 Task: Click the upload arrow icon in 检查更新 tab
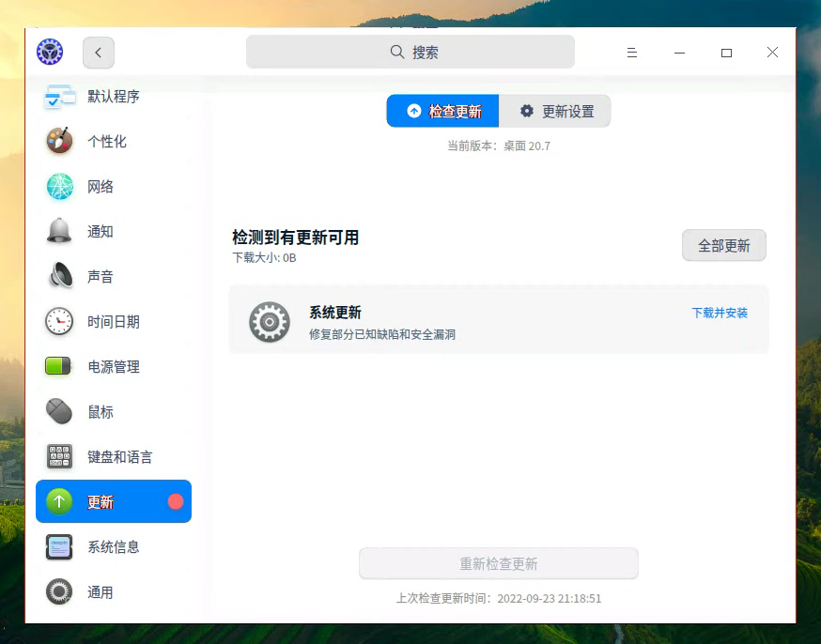[414, 111]
